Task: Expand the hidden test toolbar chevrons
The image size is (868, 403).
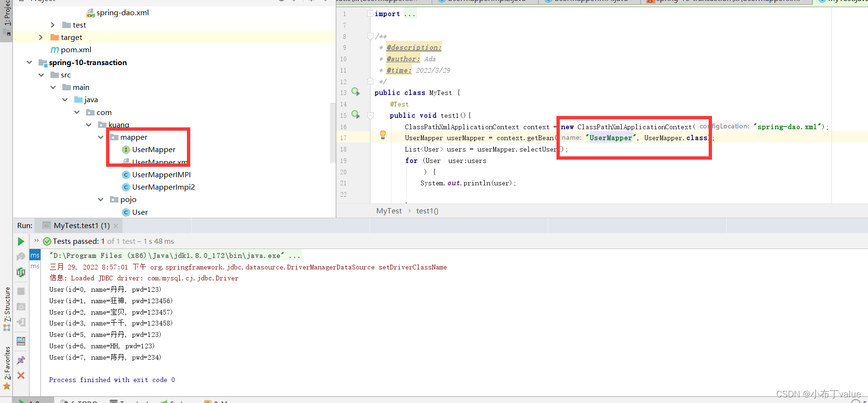Action: pyautogui.click(x=37, y=240)
